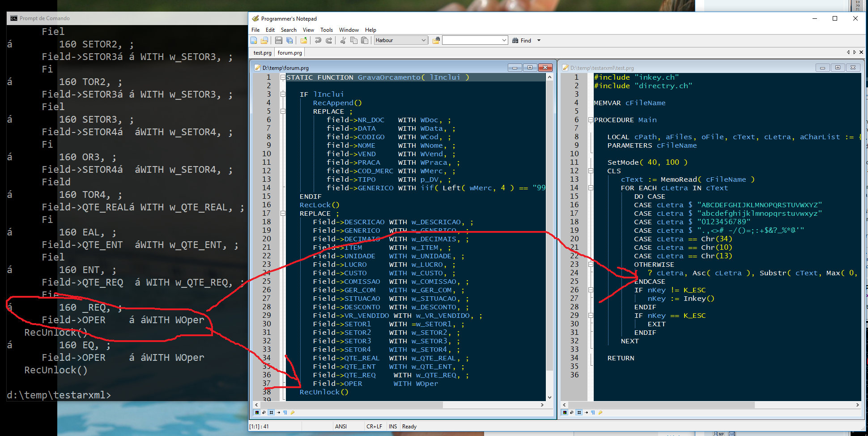Collapse the PROCEDURE Main fold marker

pos(591,120)
